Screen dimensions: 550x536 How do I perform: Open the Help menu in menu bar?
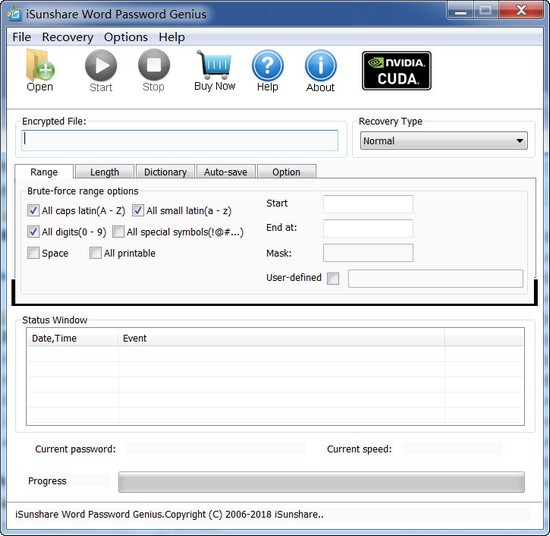(172, 37)
